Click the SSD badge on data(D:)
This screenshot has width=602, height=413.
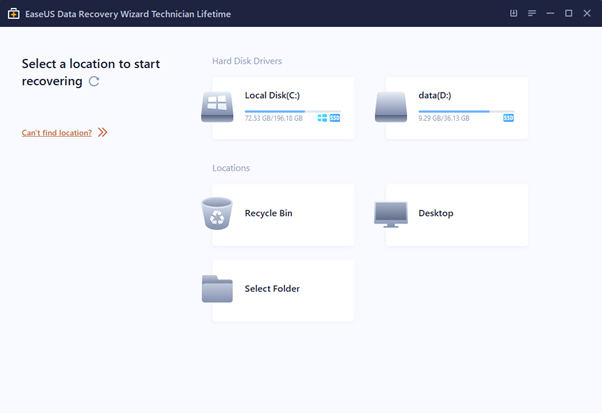508,118
